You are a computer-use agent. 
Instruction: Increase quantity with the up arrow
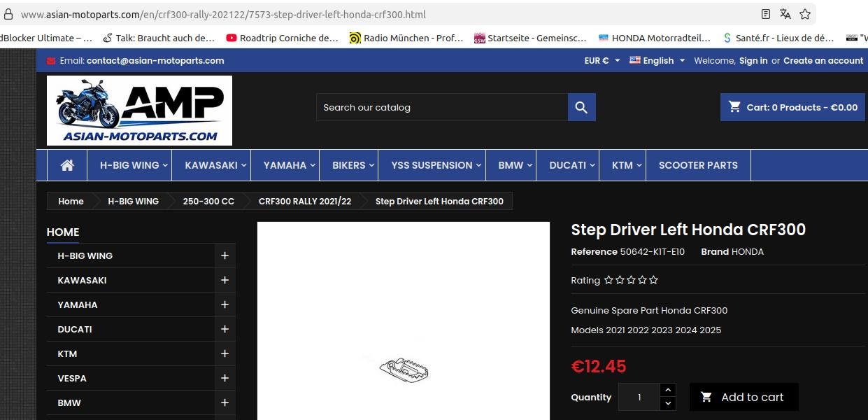coord(668,390)
